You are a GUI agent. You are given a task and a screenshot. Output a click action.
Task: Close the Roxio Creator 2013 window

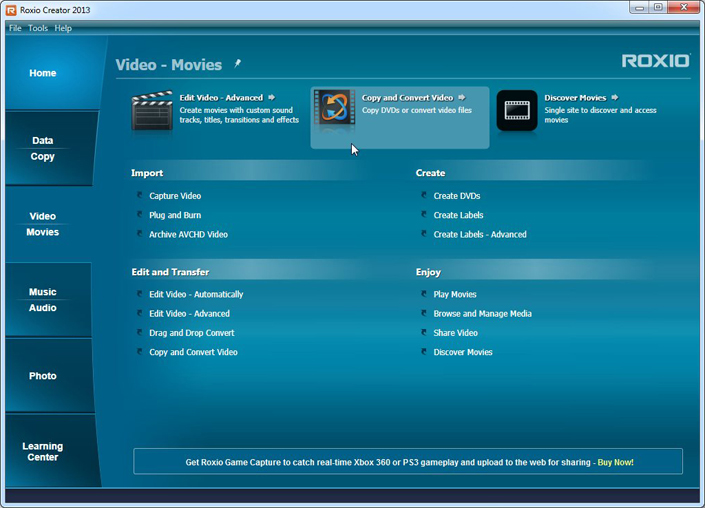click(x=684, y=8)
